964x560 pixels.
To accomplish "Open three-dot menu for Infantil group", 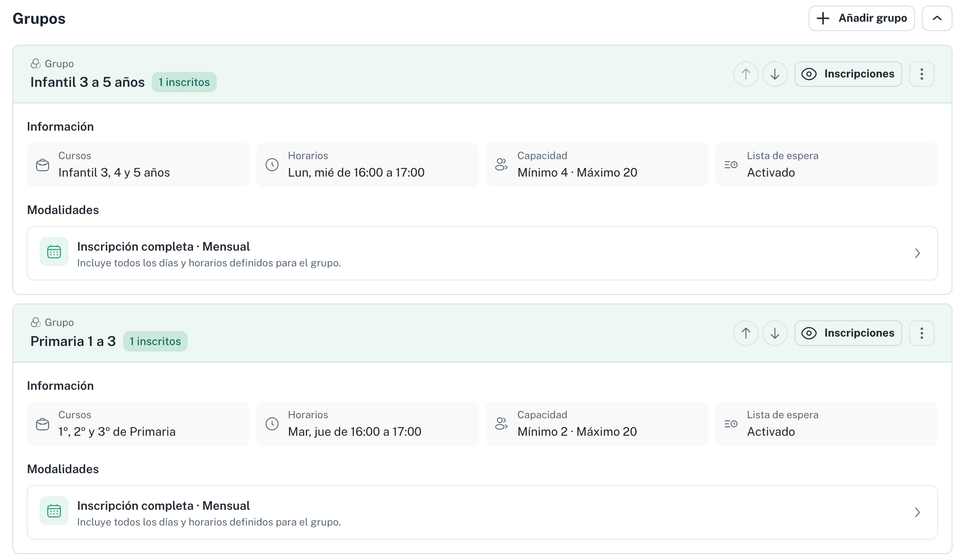I will [x=922, y=74].
